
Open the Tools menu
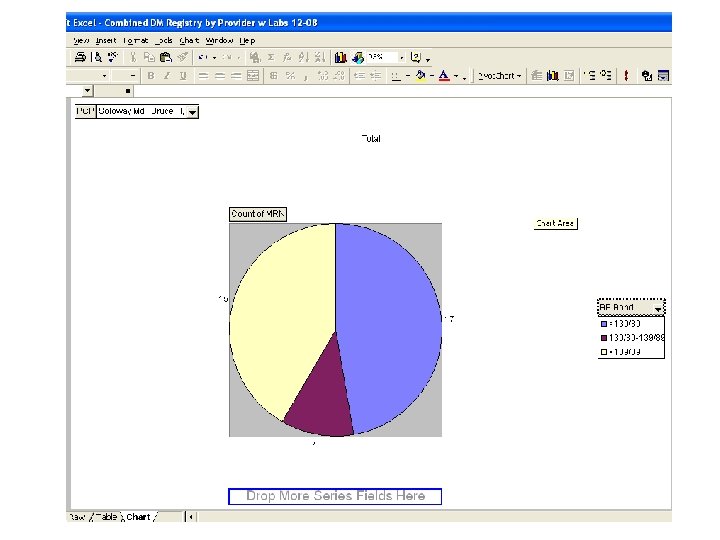point(164,41)
